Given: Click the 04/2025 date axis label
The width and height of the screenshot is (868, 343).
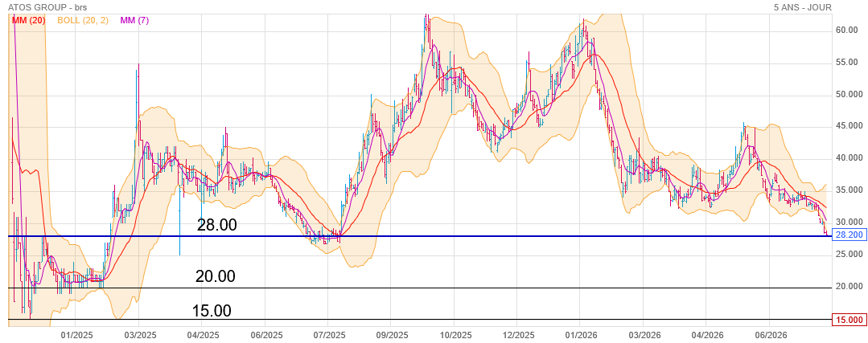Looking at the screenshot, I should click(x=202, y=335).
